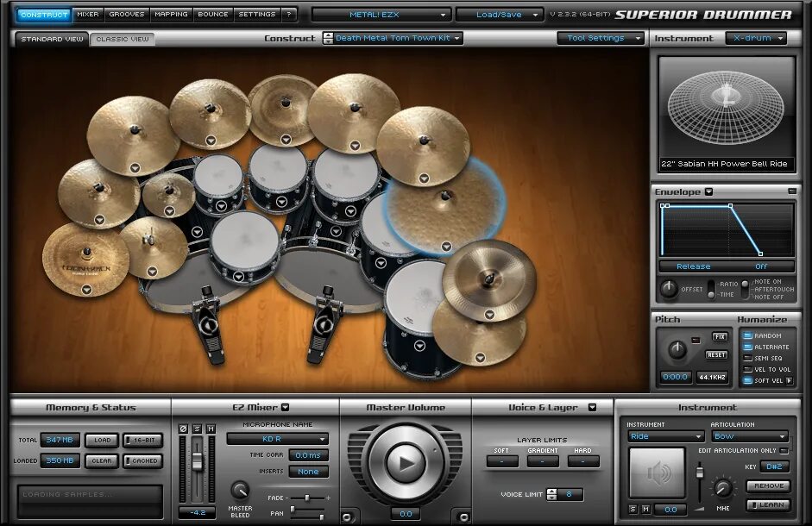812x526 pixels.
Task: Step the Construct kit selector arrows
Action: (328, 38)
